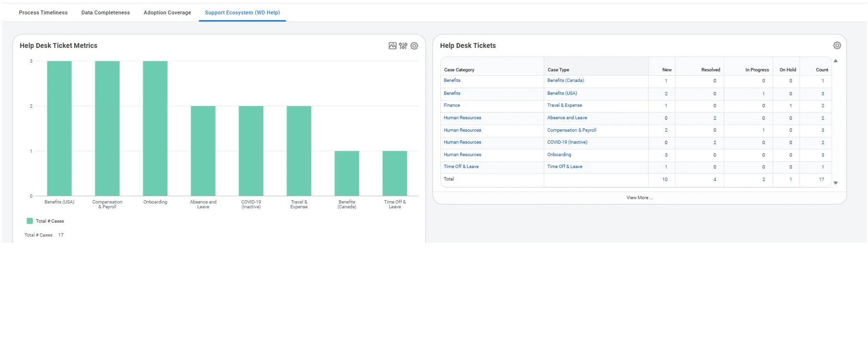Open chart filter sliders icon

click(403, 46)
